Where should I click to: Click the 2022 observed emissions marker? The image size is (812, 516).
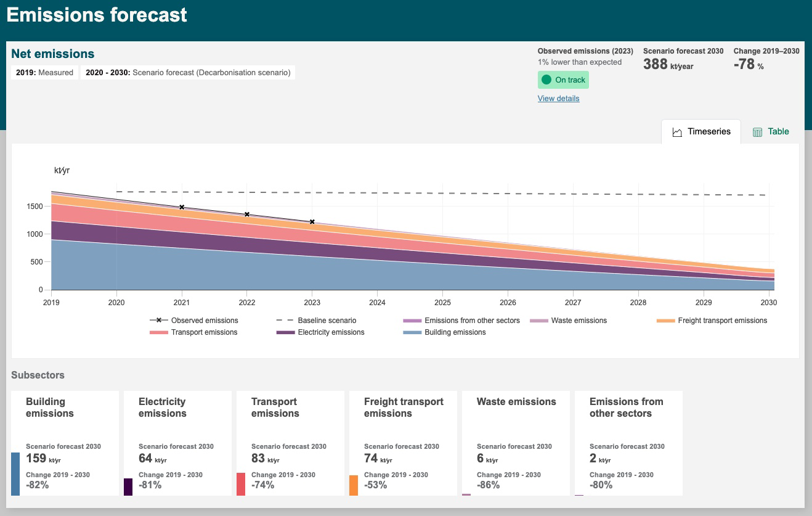click(247, 215)
